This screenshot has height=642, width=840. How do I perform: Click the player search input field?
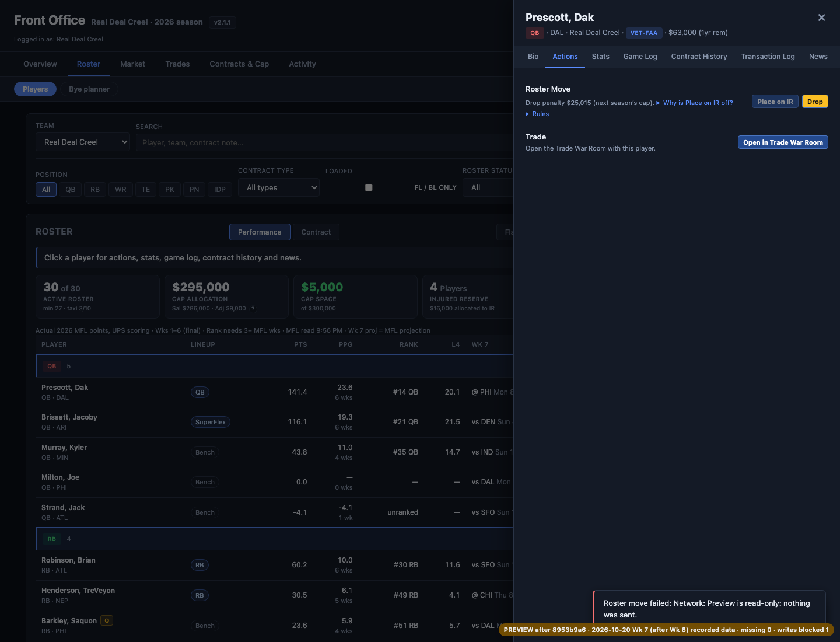pyautogui.click(x=324, y=142)
